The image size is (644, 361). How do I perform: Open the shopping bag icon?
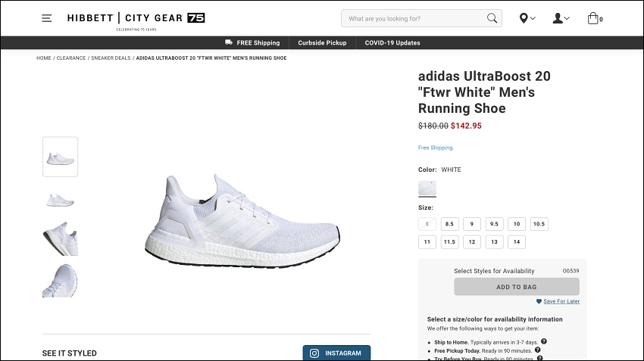[x=592, y=18]
